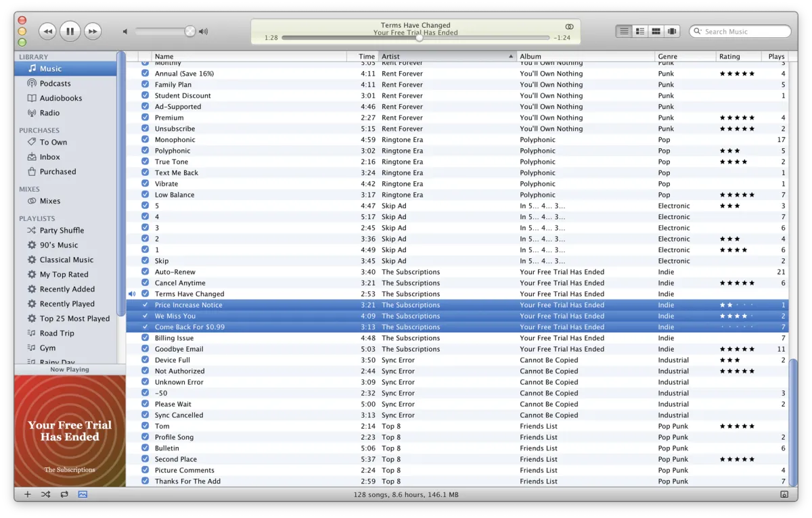This screenshot has height=518, width=812.
Task: Click the Search Music field
Action: click(740, 31)
